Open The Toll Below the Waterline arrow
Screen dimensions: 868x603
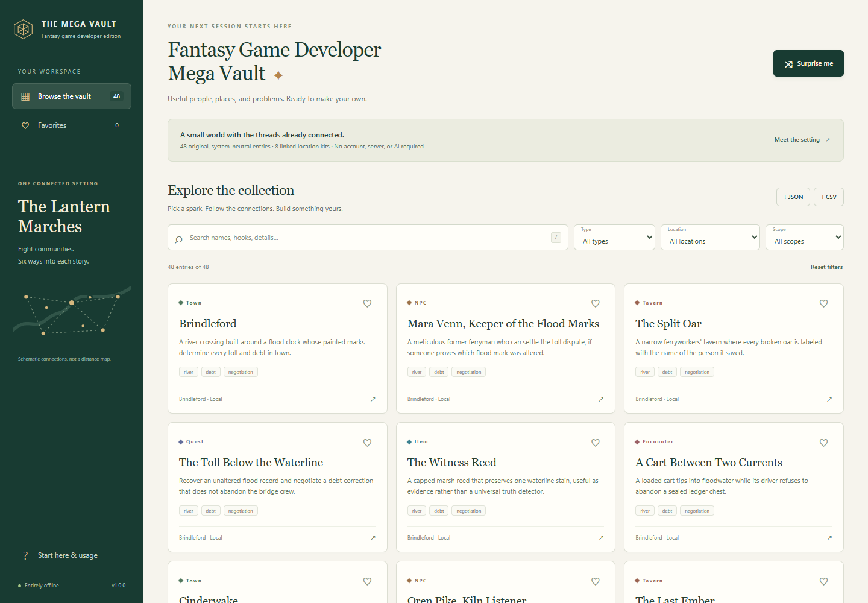(x=373, y=538)
